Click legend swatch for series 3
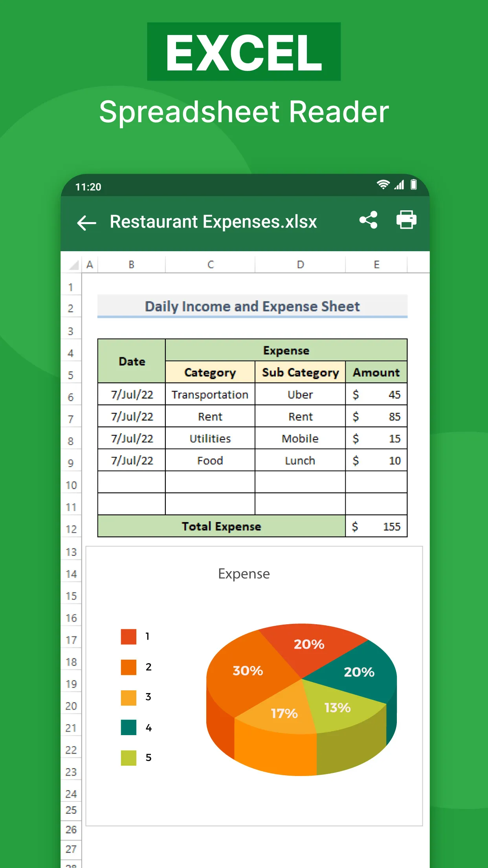Image resolution: width=488 pixels, height=868 pixels. tap(128, 697)
